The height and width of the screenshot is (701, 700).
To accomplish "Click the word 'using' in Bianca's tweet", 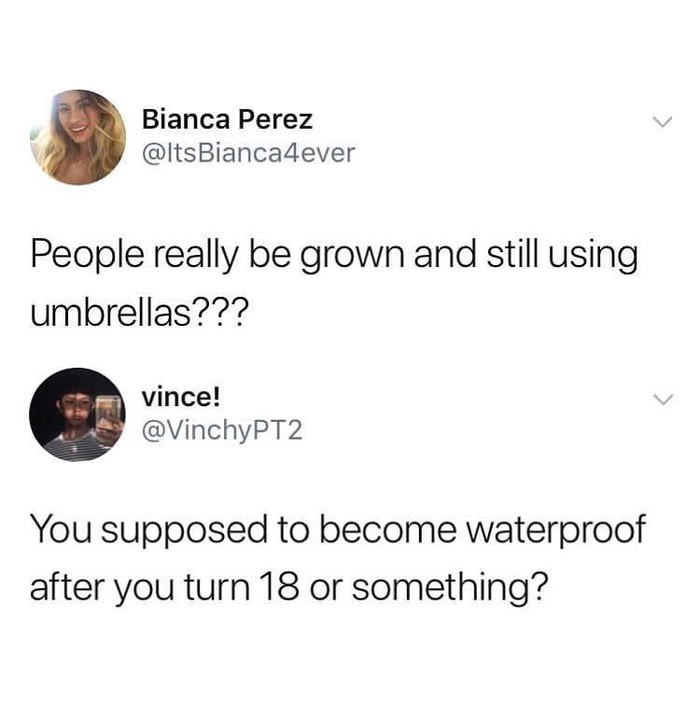I will click(x=593, y=258).
